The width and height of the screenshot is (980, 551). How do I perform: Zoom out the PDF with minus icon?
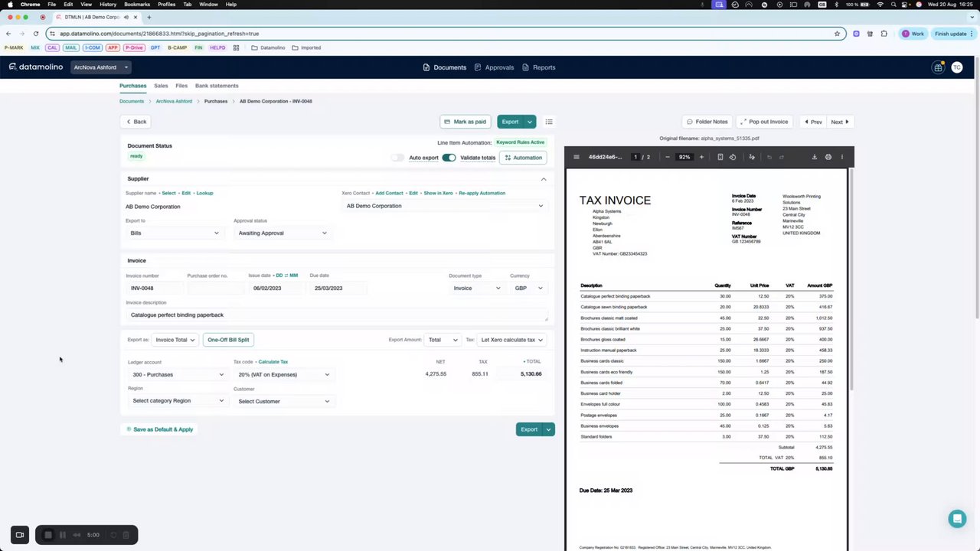click(x=668, y=157)
